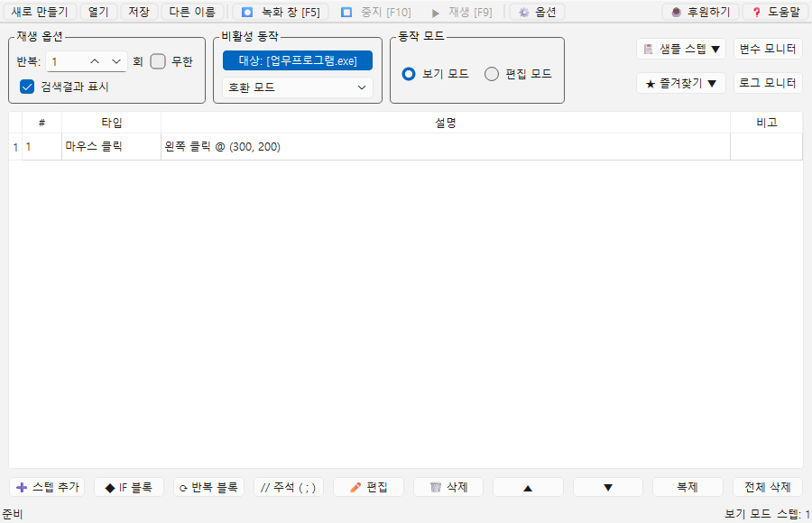Image resolution: width=812 pixels, height=523 pixels.
Task: Open a file with 열기
Action: click(98, 12)
